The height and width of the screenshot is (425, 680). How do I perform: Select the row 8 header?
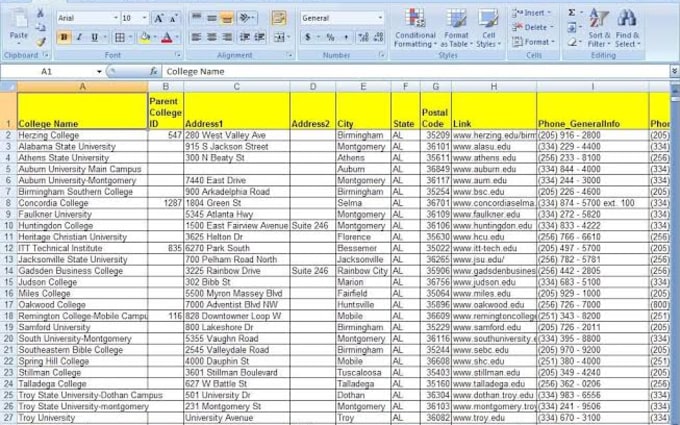[x=8, y=203]
